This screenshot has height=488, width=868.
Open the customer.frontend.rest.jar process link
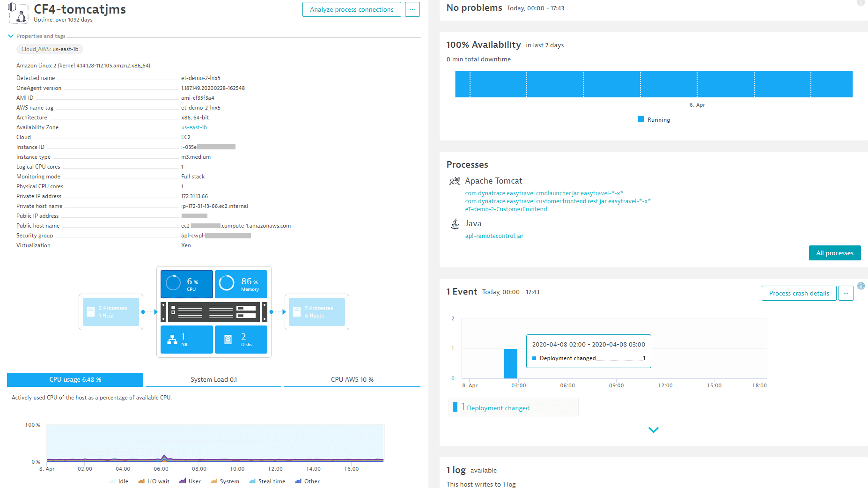pos(558,201)
